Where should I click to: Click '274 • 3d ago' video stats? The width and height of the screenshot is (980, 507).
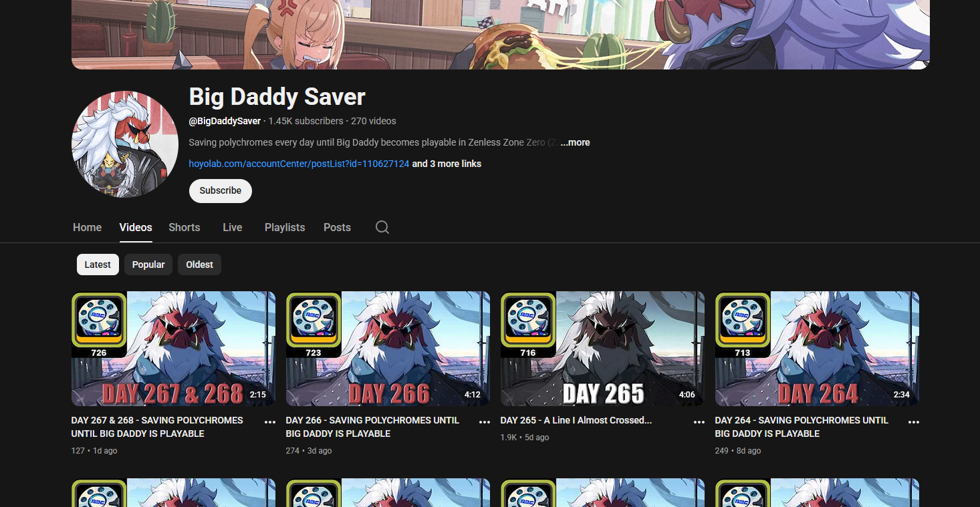pyautogui.click(x=309, y=451)
